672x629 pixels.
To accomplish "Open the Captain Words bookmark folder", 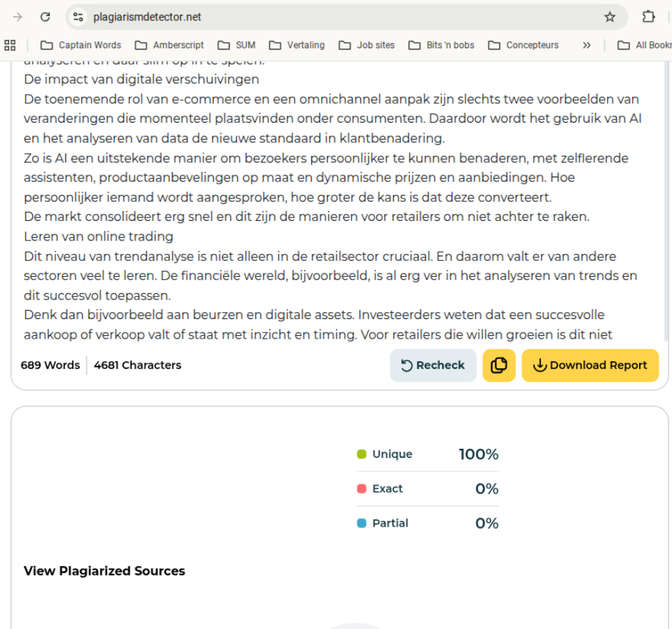I will [81, 45].
